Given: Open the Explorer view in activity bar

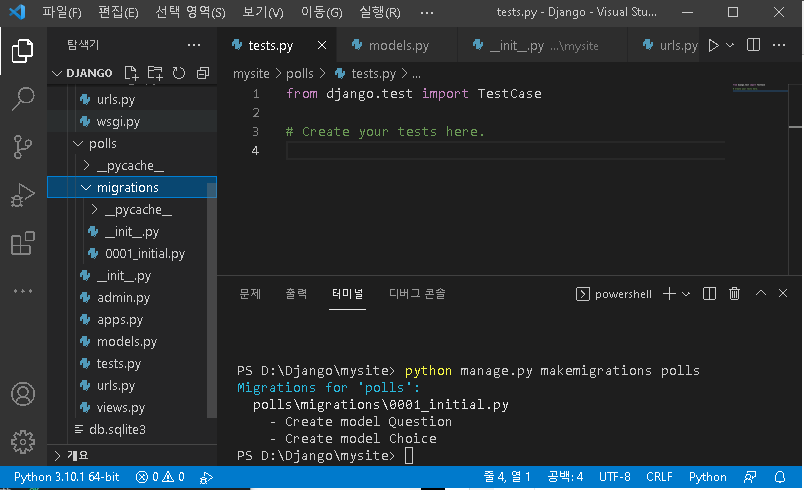Looking at the screenshot, I should click(23, 51).
